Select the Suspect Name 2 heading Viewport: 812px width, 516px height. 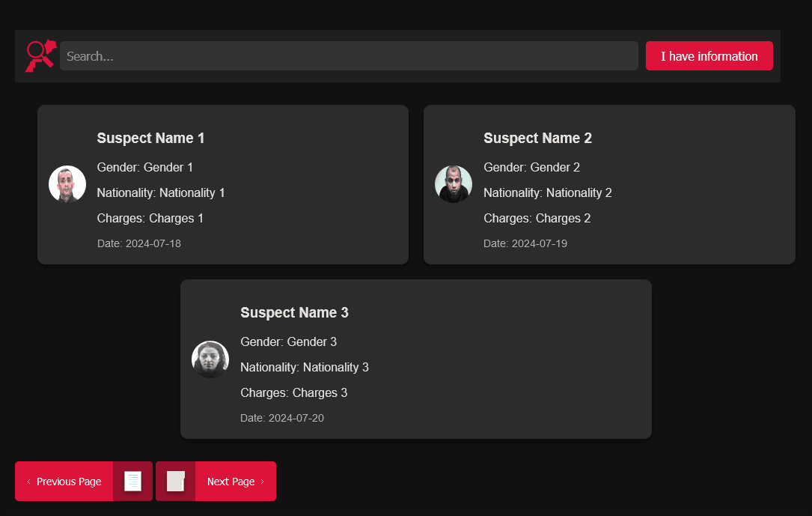[537, 139]
